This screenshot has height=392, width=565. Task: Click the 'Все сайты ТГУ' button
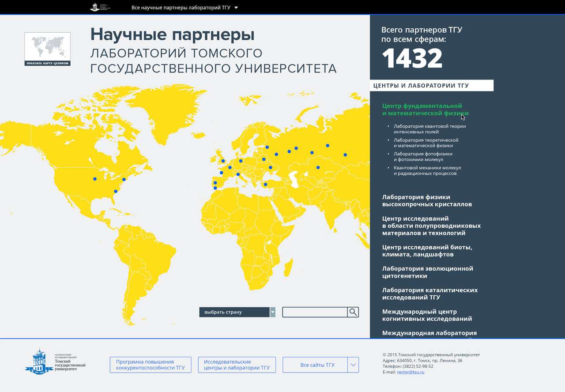tap(317, 365)
